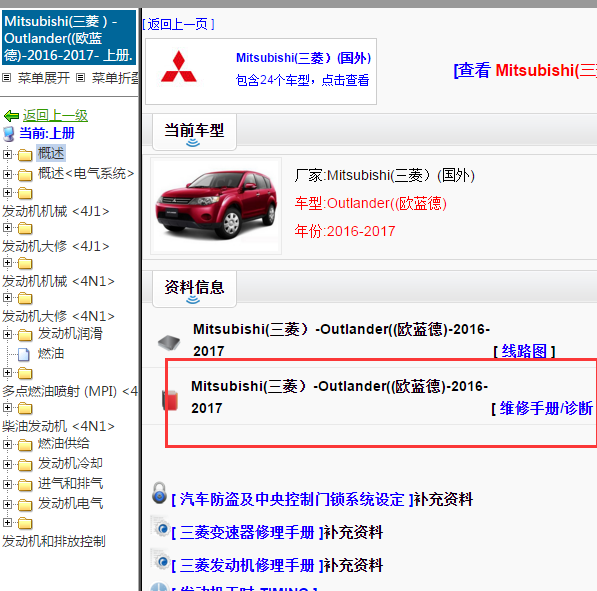Click the folder icon above 发动机机械 <4J1>
This screenshot has height=591, width=597.
25,193
